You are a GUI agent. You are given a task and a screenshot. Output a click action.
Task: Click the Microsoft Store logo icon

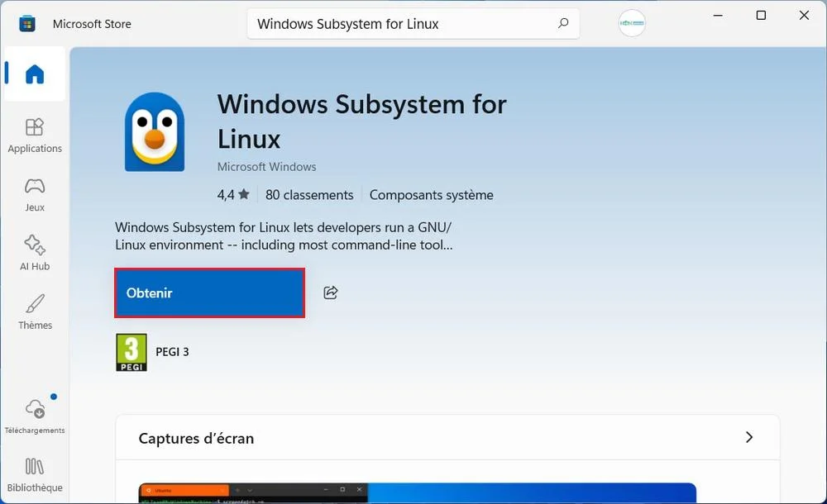point(27,24)
